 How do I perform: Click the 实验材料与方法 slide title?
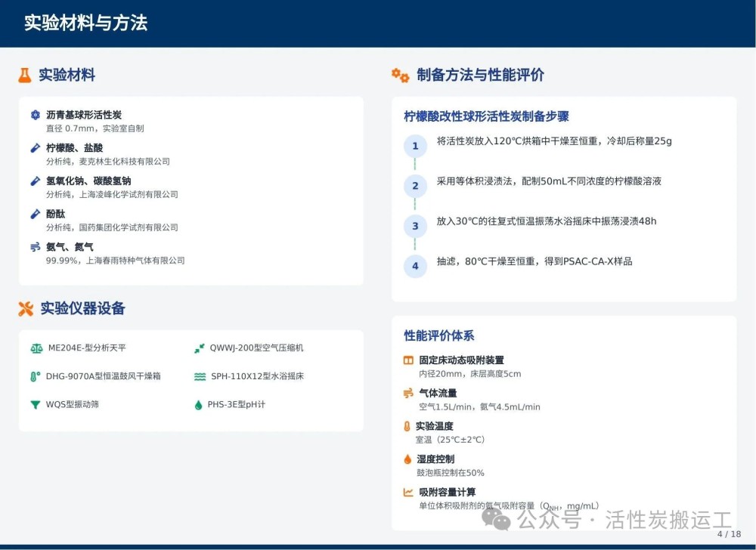(x=85, y=23)
